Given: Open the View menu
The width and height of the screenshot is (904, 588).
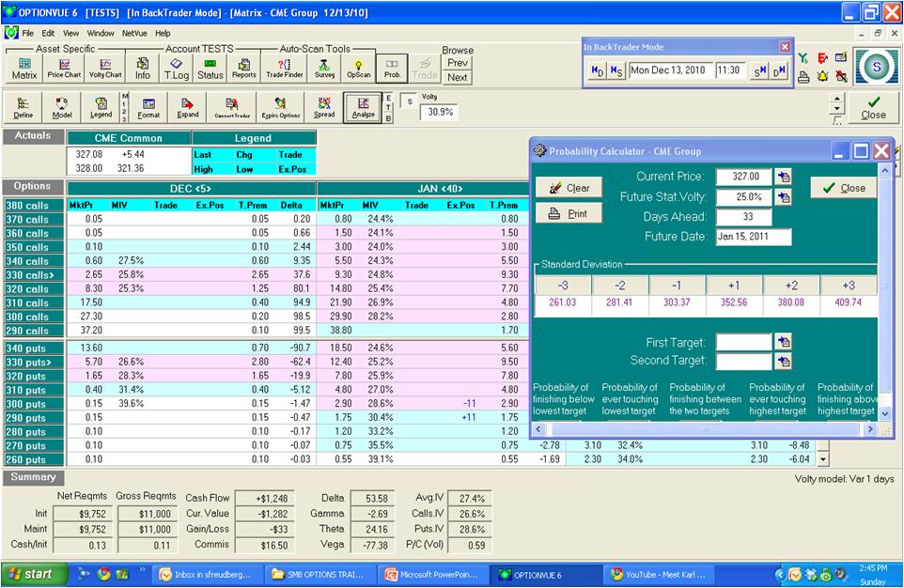Looking at the screenshot, I should pyautogui.click(x=70, y=34).
